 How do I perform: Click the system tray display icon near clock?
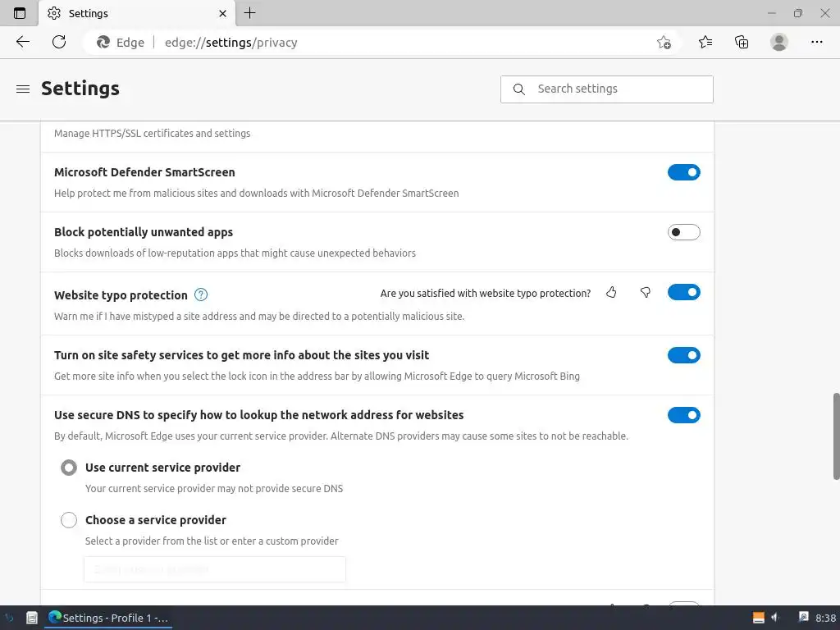(x=803, y=617)
